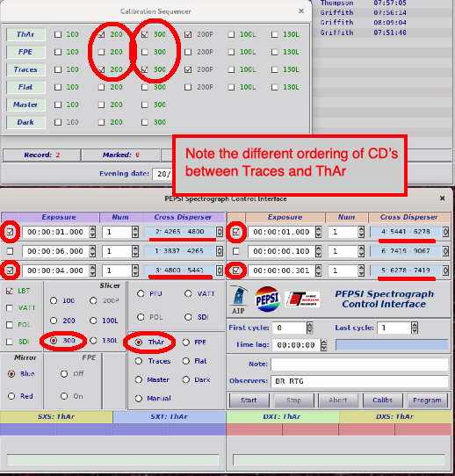Open the 4: 5441-6278 cross disperser dropdown
455x476 pixels.
pyautogui.click(x=445, y=232)
